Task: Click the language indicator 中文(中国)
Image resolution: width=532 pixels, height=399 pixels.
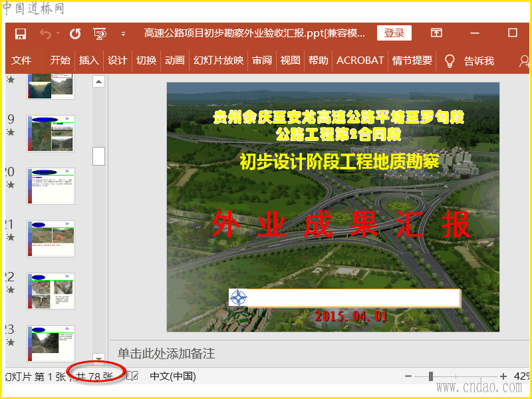Action: 173,376
